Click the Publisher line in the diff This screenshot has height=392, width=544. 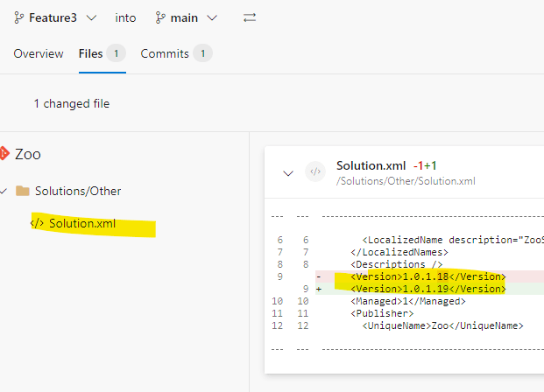point(382,313)
